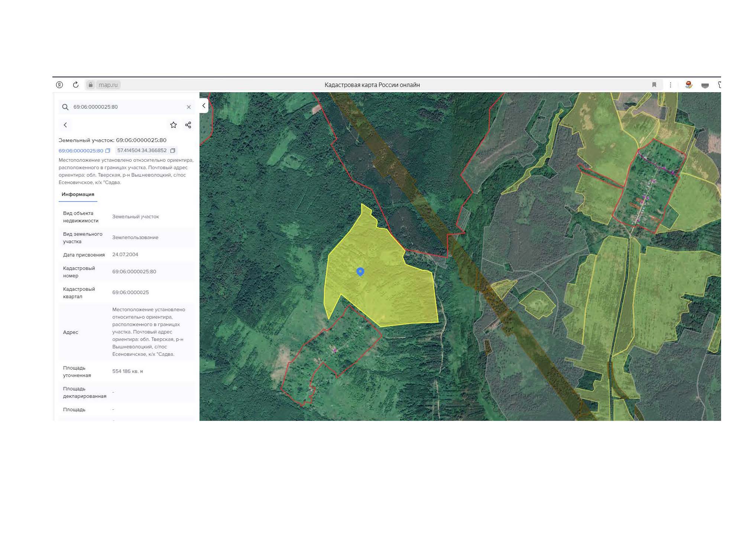Go back with the left arrow
The width and height of the screenshot is (756, 535).
tap(65, 125)
